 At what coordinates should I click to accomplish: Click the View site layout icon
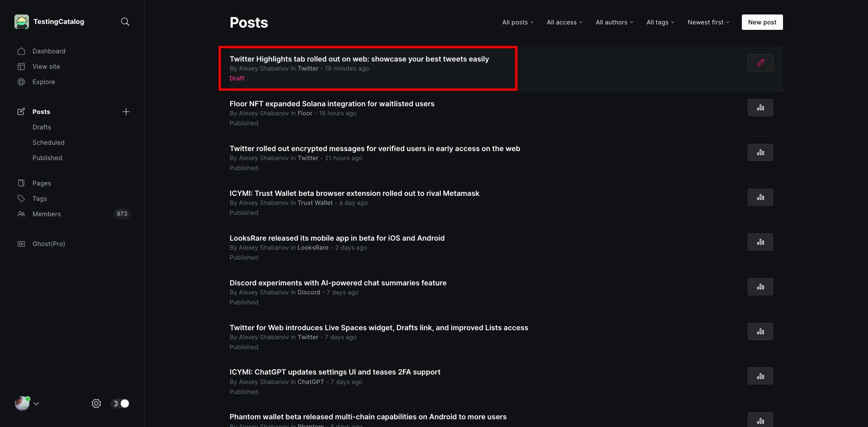(21, 66)
